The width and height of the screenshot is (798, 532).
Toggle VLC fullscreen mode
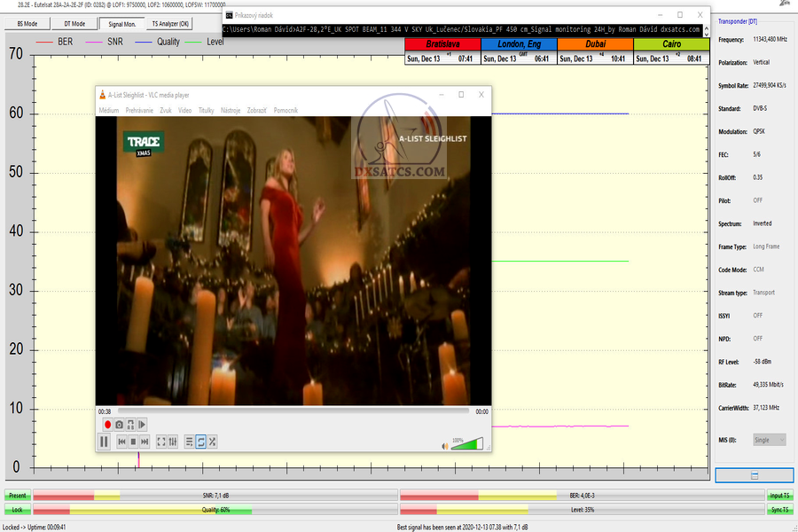tap(161, 442)
